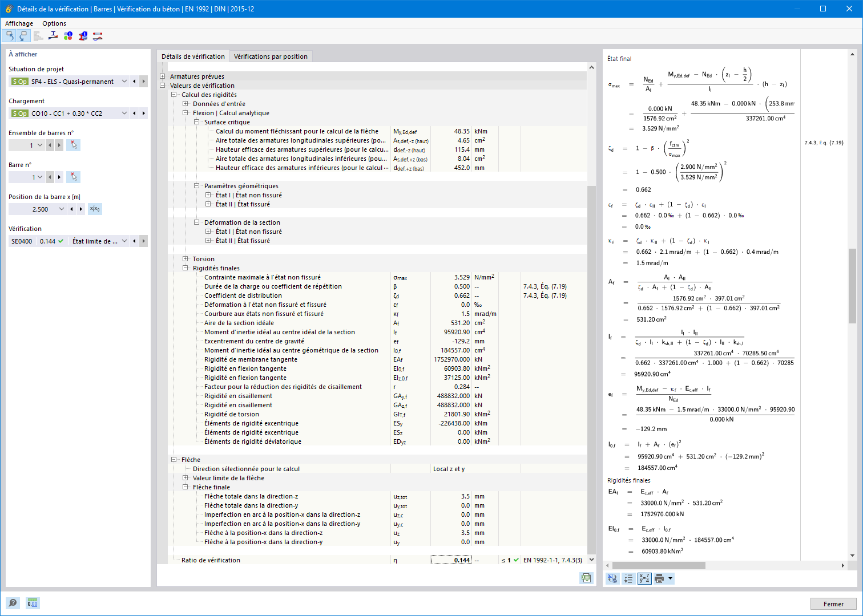Expand État II under Paramètres géométriques
863x616 pixels.
coord(208,204)
